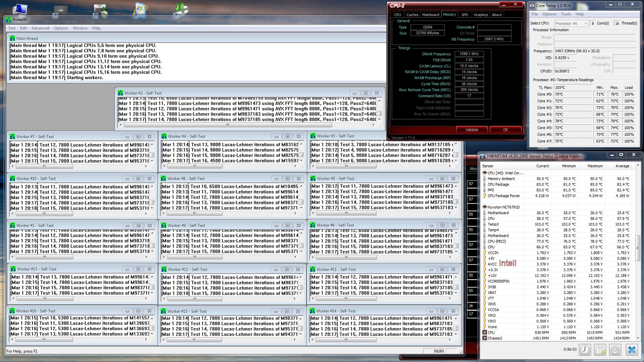Click the Worker #7 window icon
This screenshot has height=362, width=644.
click(x=12, y=137)
